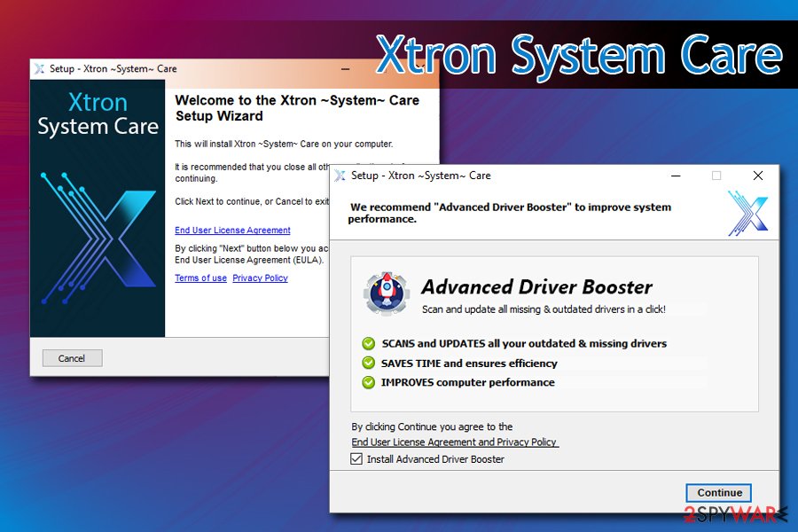Uncheck Install Advanced Driver Booster checkbox
798x532 pixels.
[x=356, y=458]
